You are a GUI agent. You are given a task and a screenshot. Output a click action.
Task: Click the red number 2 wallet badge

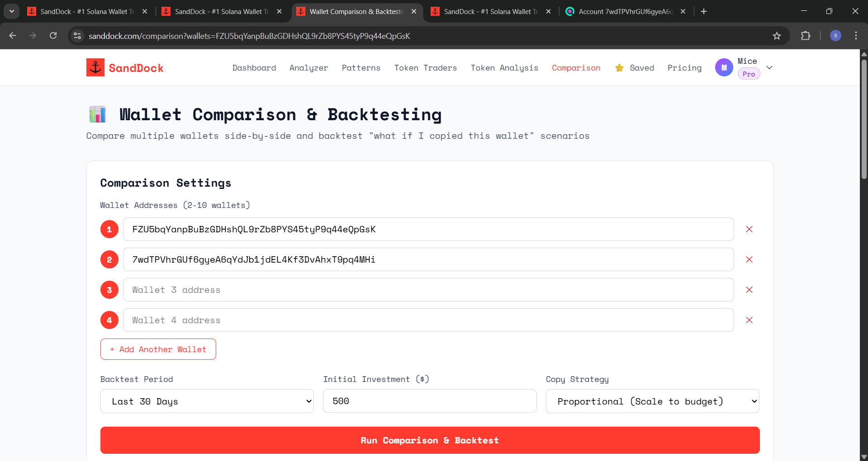point(109,259)
